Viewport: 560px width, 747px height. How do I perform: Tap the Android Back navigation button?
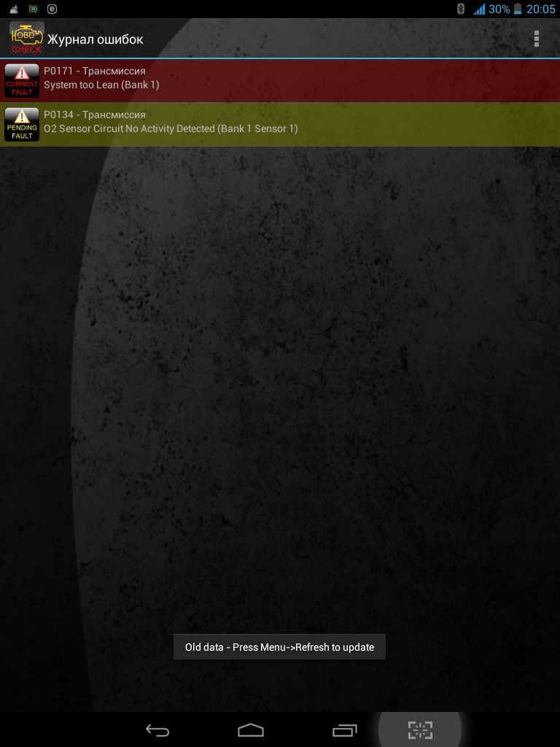pos(157,729)
